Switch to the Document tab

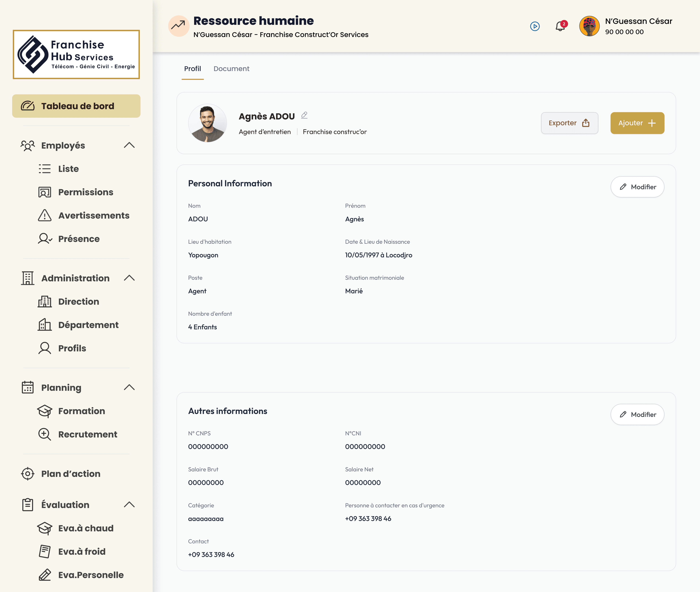tap(231, 69)
